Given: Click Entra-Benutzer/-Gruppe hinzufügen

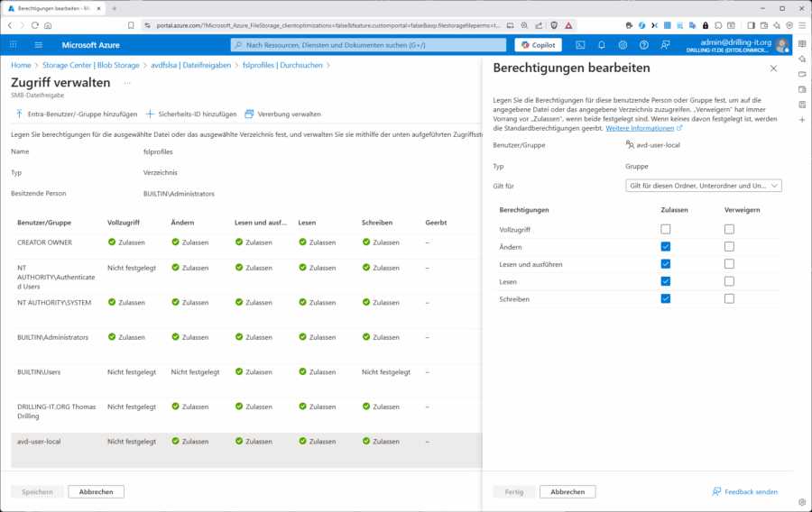Looking at the screenshot, I should 77,114.
